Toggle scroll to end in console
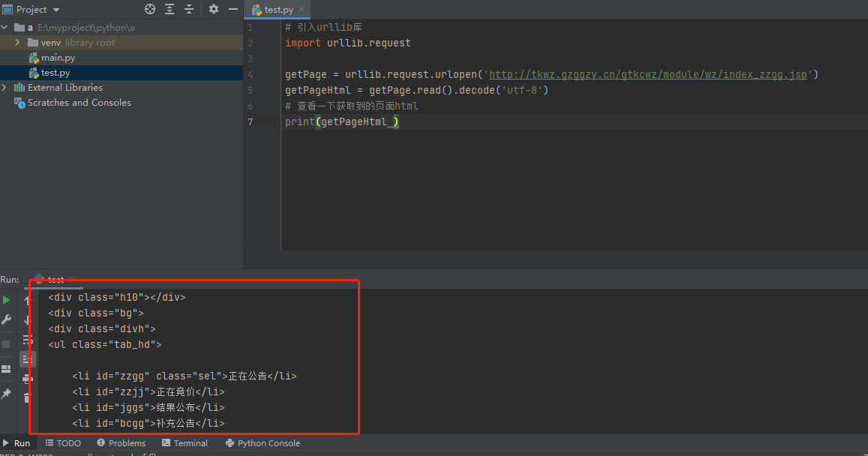The width and height of the screenshot is (868, 456). 28,358
